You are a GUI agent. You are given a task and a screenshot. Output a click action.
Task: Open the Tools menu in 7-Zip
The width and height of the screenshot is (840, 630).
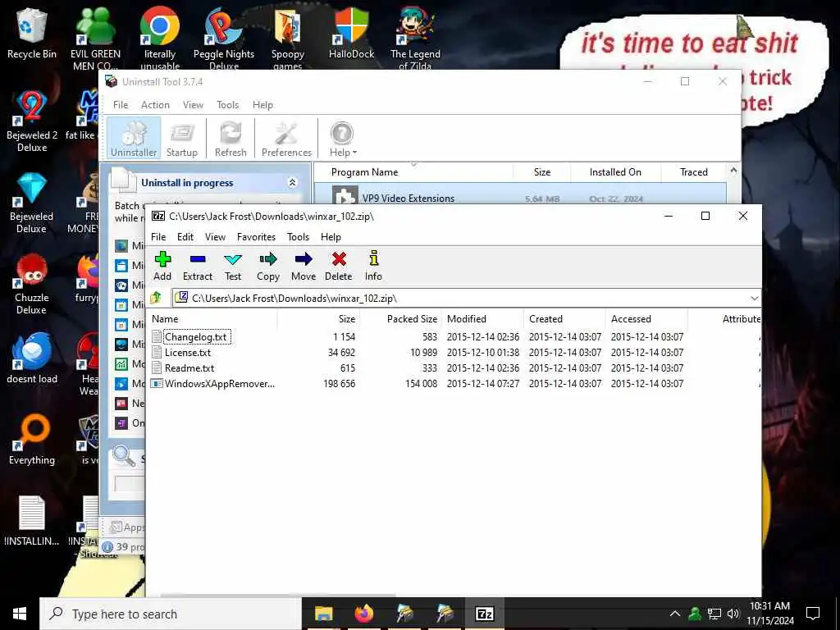pos(298,237)
